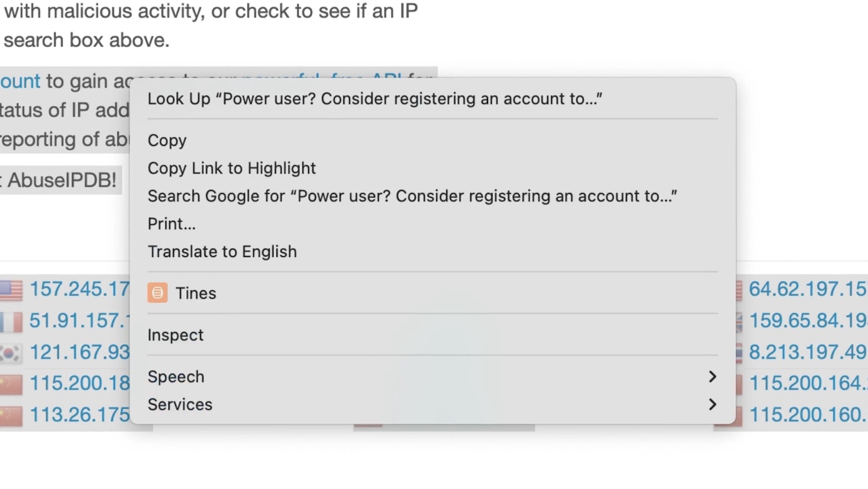Select Copy Link to Highlight
Screen dimensions: 868x489
coord(231,168)
